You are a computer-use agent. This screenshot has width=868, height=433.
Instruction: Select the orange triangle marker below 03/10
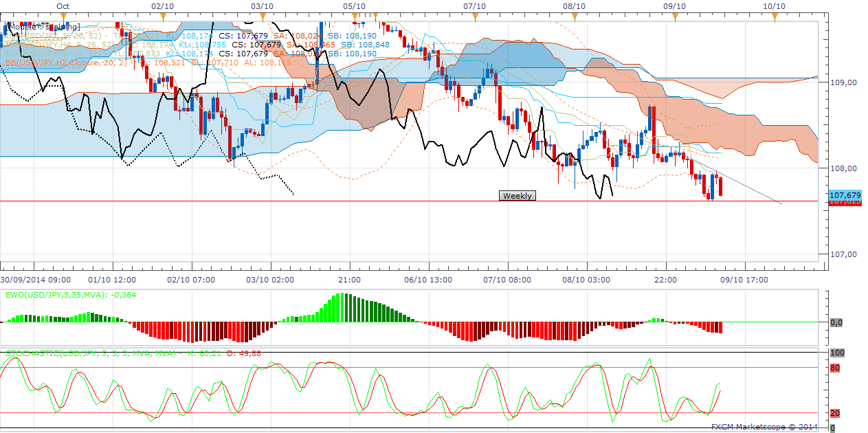262,15
